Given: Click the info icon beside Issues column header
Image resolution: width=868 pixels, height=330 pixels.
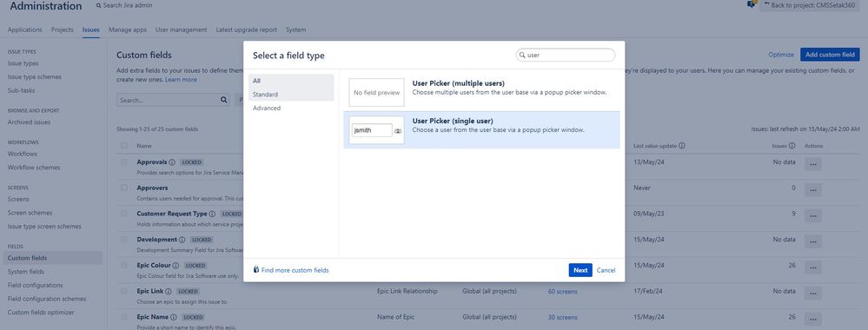Looking at the screenshot, I should (792, 146).
